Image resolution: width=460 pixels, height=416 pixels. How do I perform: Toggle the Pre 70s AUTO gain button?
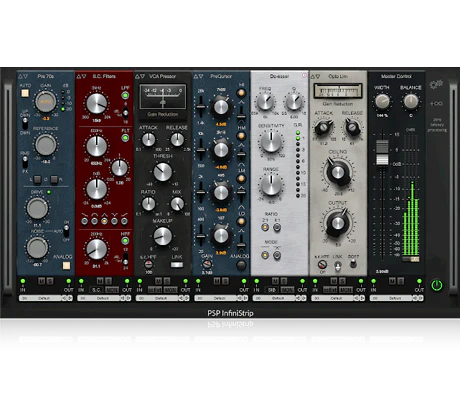(x=25, y=93)
